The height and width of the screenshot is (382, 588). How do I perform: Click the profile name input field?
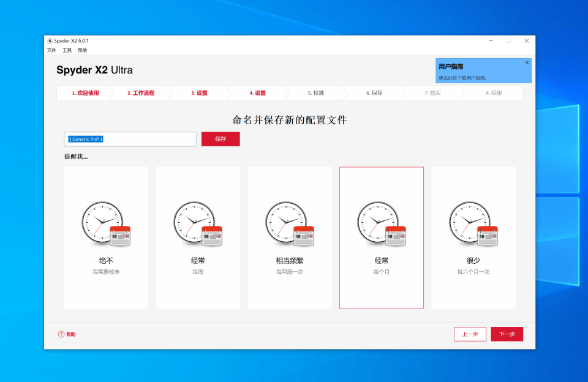point(130,139)
